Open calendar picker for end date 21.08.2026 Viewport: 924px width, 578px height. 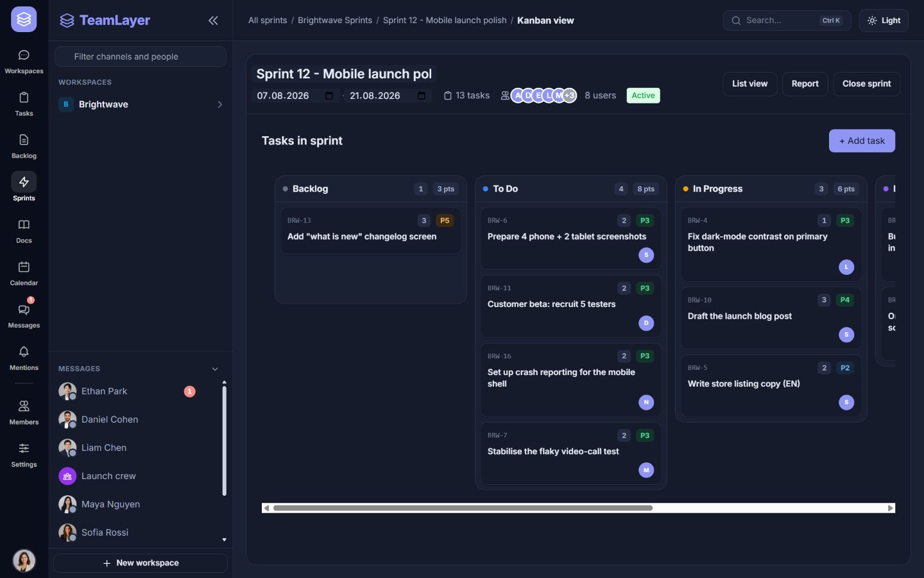coord(422,96)
